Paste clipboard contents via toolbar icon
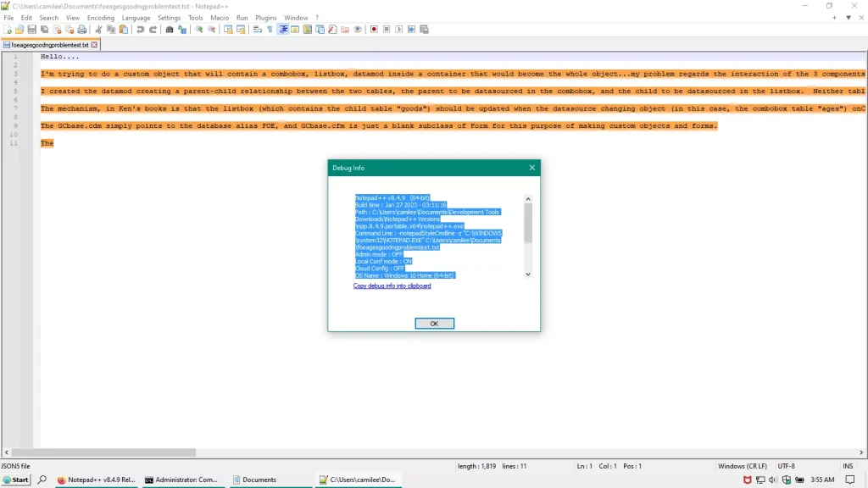868x488 pixels. point(125,29)
